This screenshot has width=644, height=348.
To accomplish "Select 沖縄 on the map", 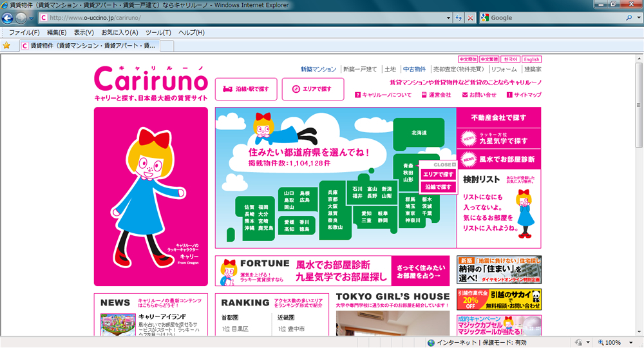I will click(x=249, y=228).
